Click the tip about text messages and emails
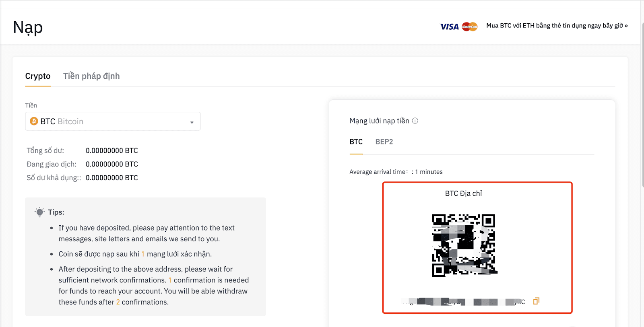The image size is (644, 327). point(147,233)
